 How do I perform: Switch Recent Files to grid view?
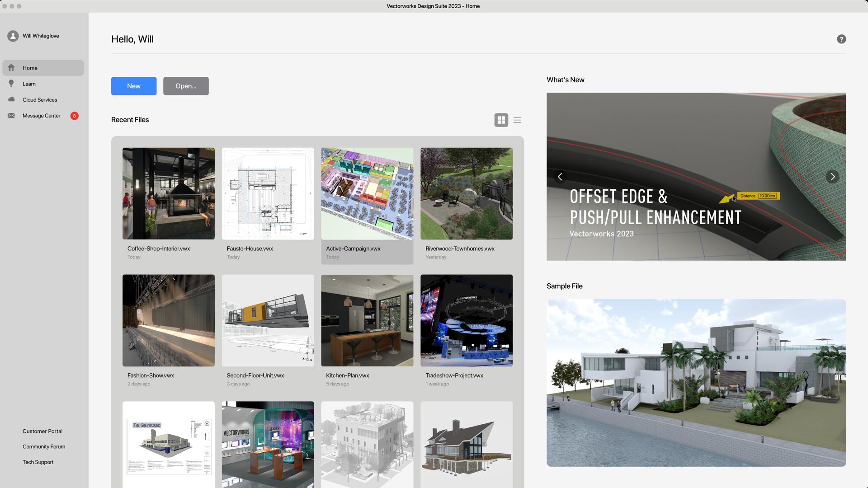501,120
